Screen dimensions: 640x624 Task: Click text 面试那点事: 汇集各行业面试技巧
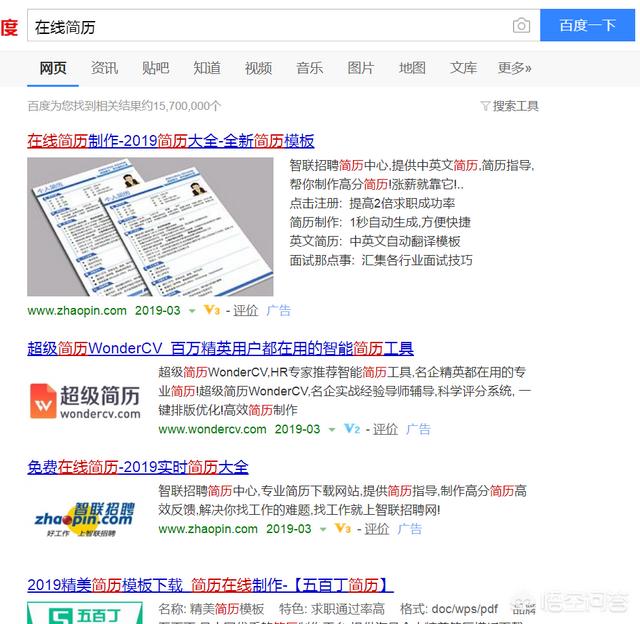[x=381, y=260]
